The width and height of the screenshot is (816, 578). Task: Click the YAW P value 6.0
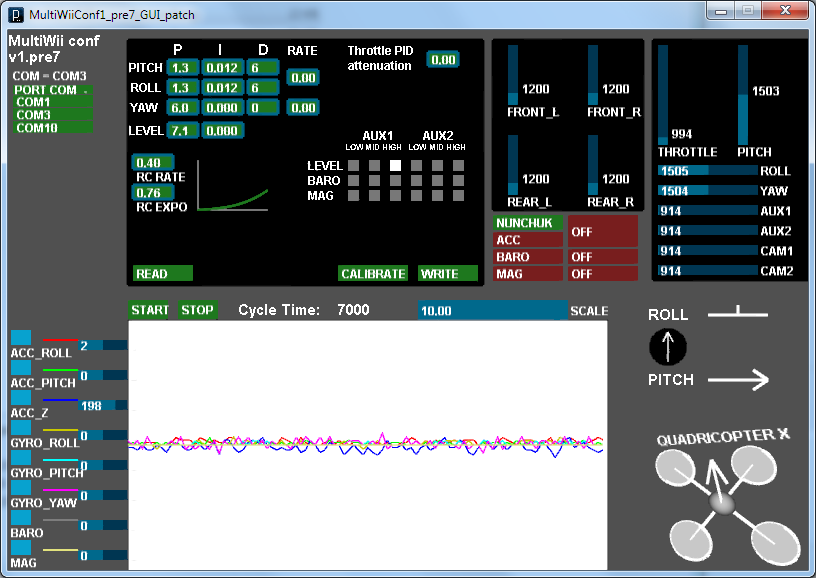(x=183, y=108)
